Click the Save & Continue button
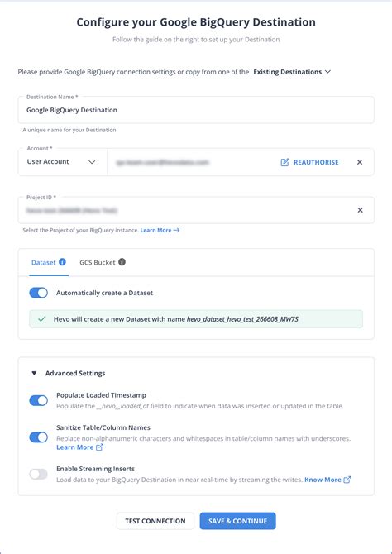 coord(237,521)
